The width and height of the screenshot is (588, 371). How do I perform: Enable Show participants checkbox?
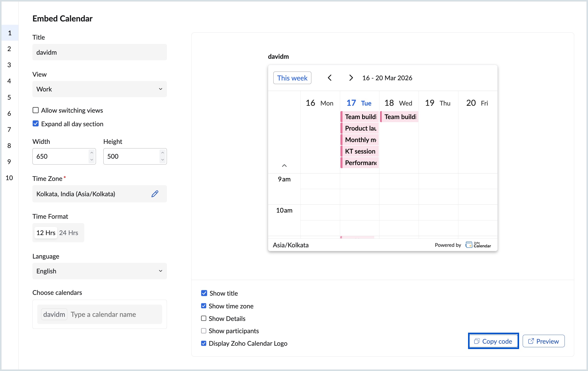(x=204, y=331)
